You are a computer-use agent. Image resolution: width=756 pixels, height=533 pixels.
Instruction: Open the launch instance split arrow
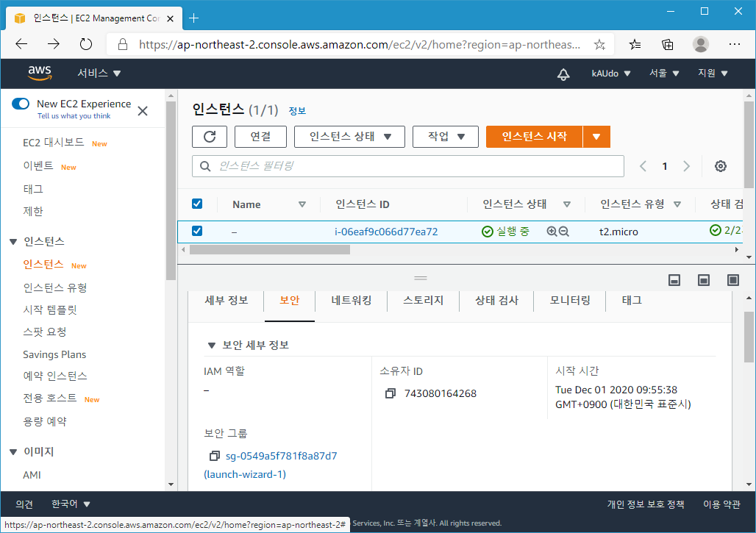(x=596, y=137)
